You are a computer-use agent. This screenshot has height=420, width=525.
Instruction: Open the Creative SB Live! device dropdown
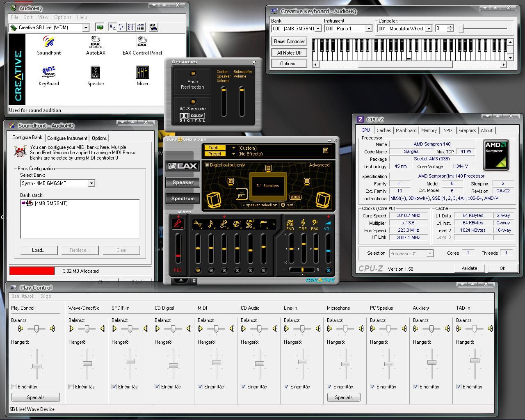coord(86,27)
